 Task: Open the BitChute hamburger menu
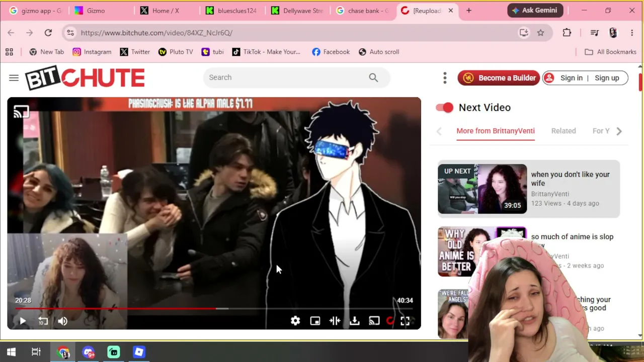click(x=14, y=77)
